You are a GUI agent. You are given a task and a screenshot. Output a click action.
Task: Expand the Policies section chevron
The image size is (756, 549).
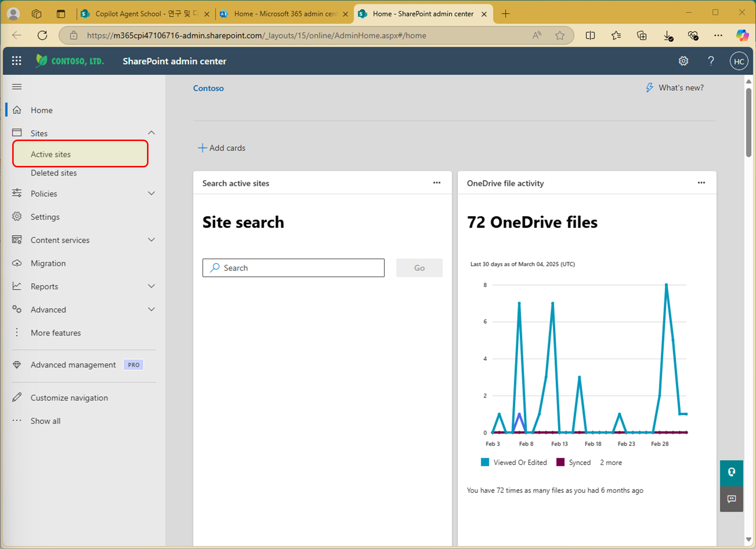pos(151,193)
